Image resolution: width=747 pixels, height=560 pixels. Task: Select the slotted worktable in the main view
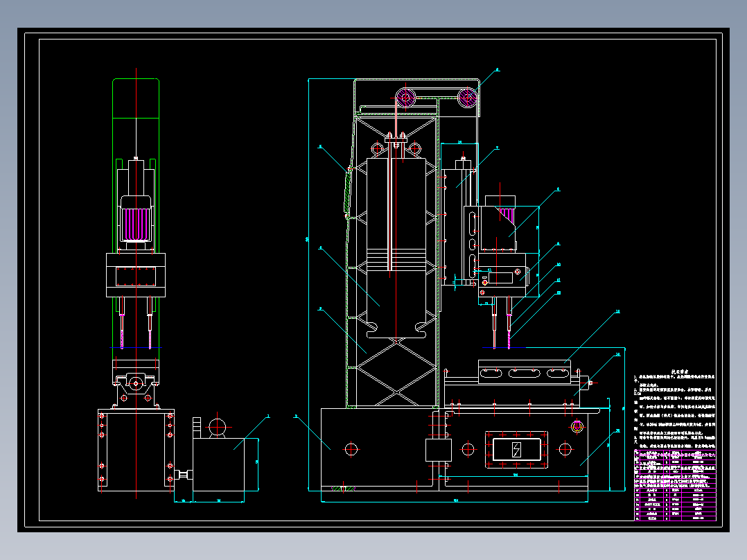pos(525,371)
